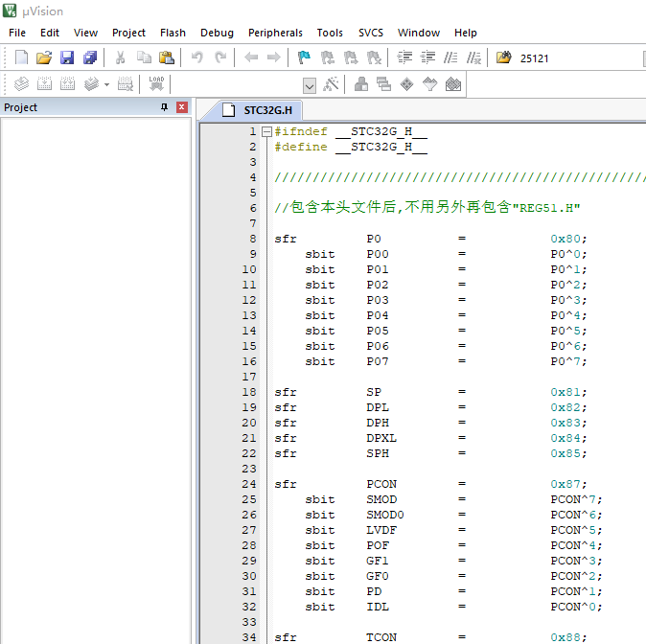
Task: Open the Select Target dropdown arrow
Action: (x=309, y=85)
